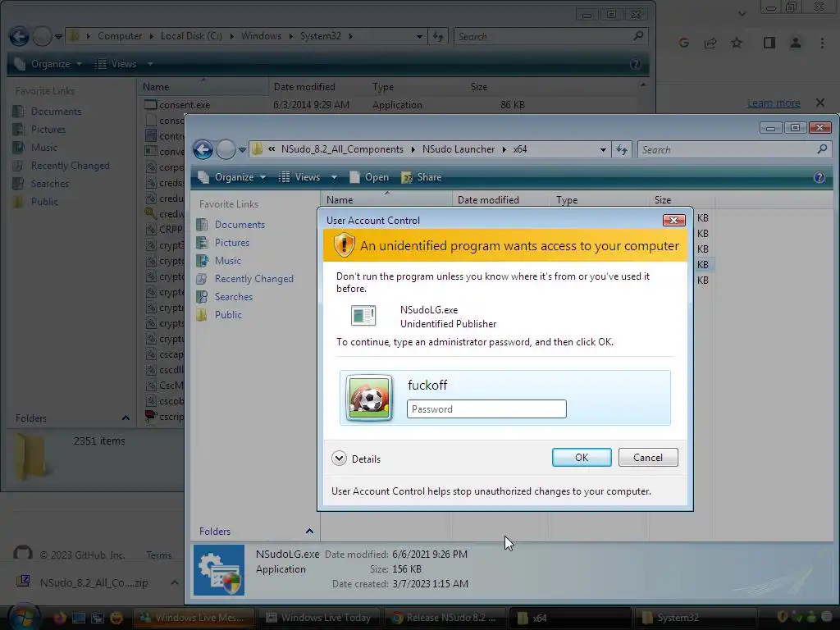Click Views button in x64 toolbar
Viewport: 840px width, 630px height.
pos(300,177)
